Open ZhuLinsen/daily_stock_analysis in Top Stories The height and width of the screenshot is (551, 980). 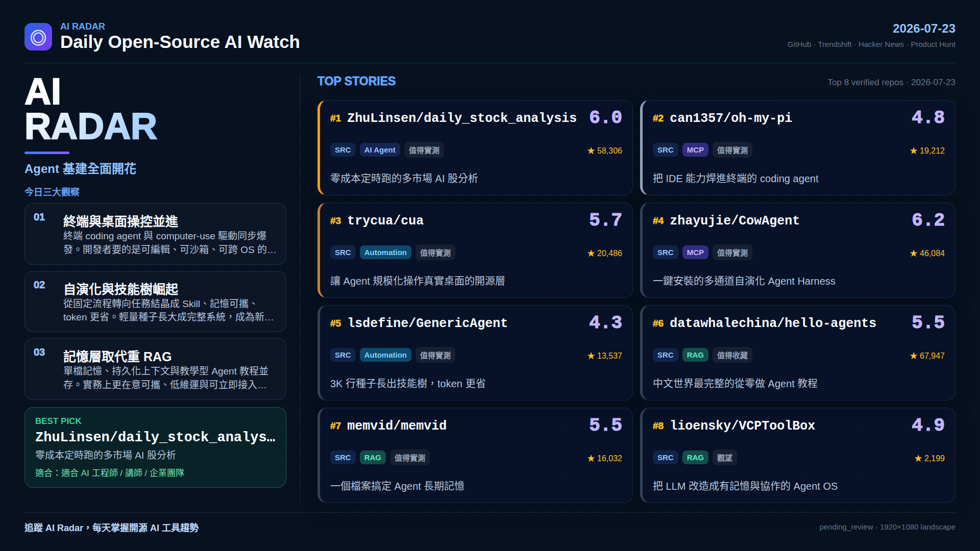pyautogui.click(x=462, y=118)
